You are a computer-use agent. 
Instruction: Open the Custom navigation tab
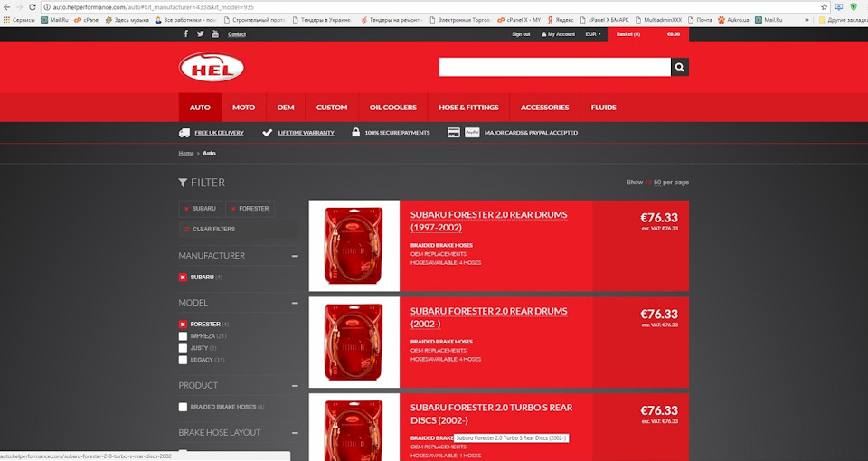(x=332, y=108)
